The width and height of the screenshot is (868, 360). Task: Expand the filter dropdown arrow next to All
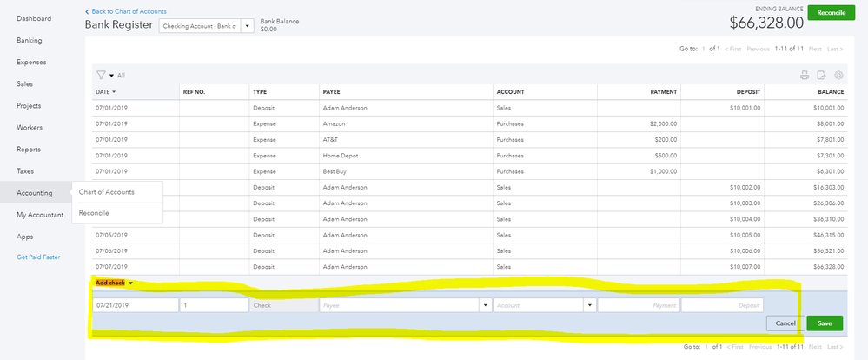111,76
